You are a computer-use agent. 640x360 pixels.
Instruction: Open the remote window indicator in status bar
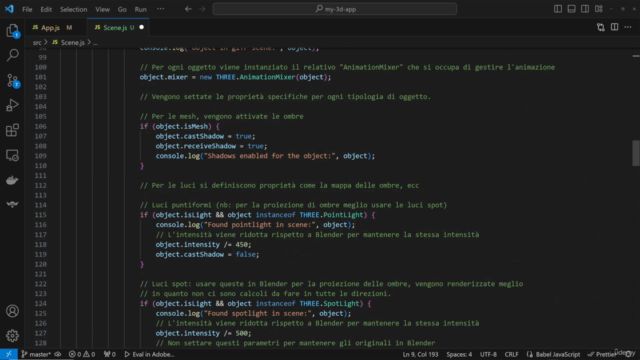click(9, 354)
